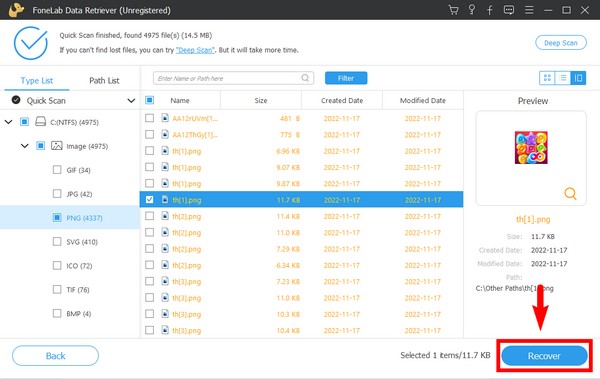Collapse the C:(NTFS) tree node
Screen dimensions: 600x379
click(x=8, y=122)
